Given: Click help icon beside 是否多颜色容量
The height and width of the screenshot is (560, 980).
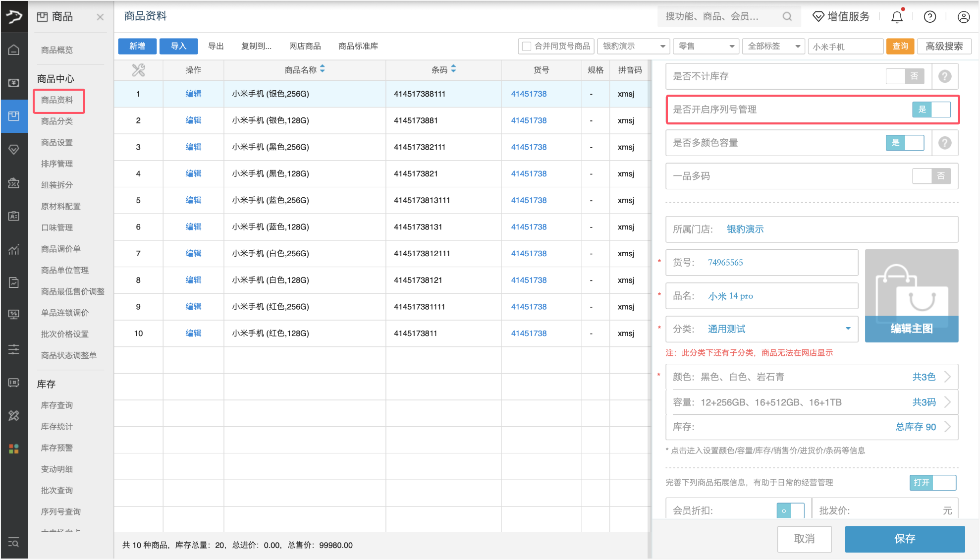Looking at the screenshot, I should pos(944,143).
